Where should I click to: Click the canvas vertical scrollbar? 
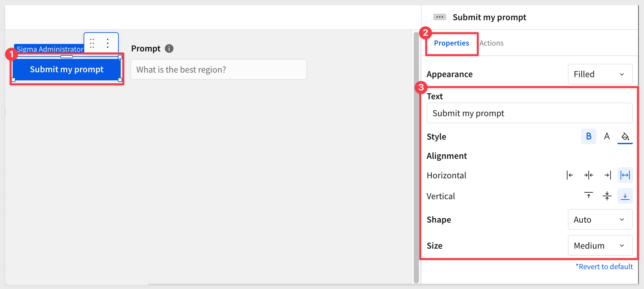[416, 158]
